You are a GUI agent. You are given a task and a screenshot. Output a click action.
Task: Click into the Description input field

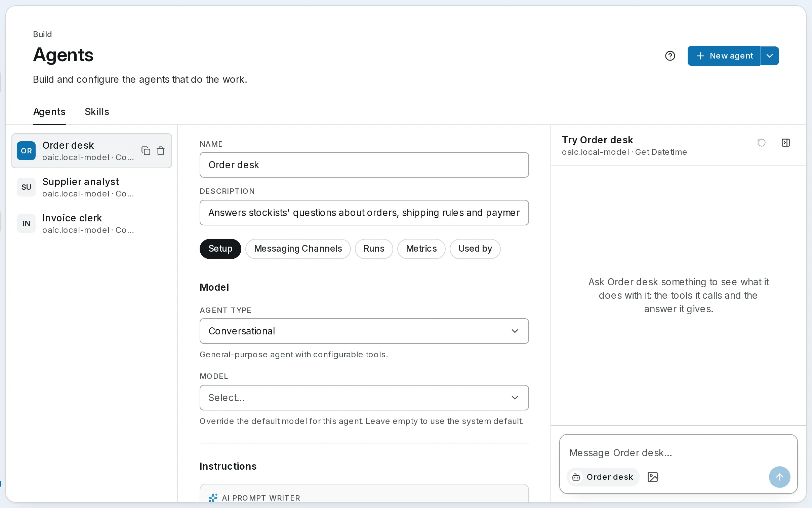pos(364,213)
